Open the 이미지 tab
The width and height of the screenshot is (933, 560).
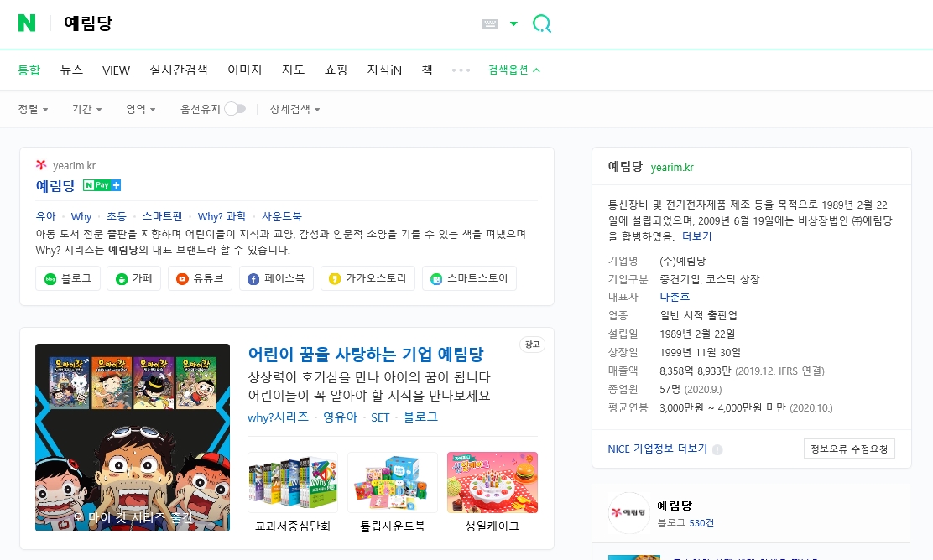(x=244, y=70)
